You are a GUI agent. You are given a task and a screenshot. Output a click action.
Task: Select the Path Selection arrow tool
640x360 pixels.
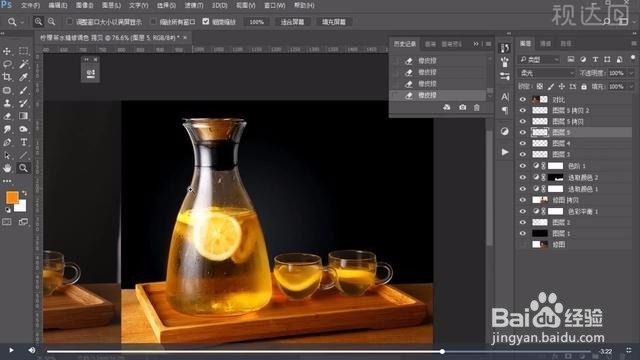click(7, 156)
